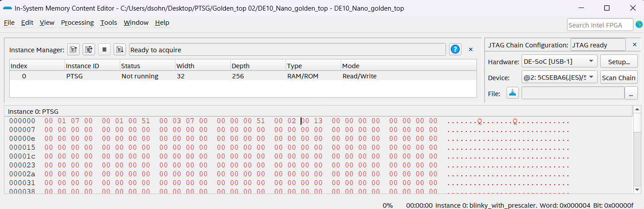Click the 00:00:00 timer in status bar
The image size is (644, 209).
419,205
